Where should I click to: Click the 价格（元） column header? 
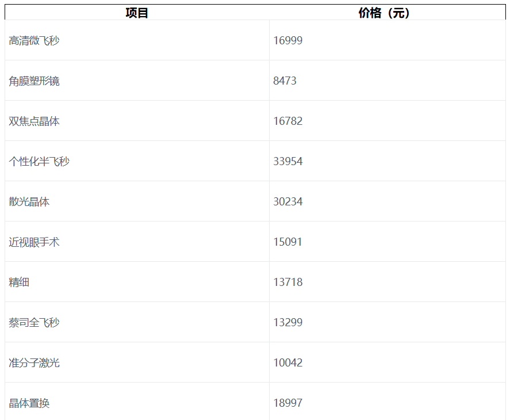point(384,13)
